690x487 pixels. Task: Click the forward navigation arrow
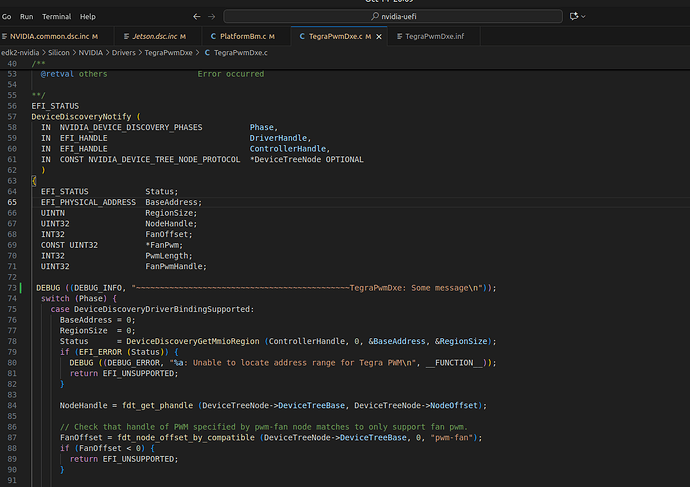pos(211,17)
